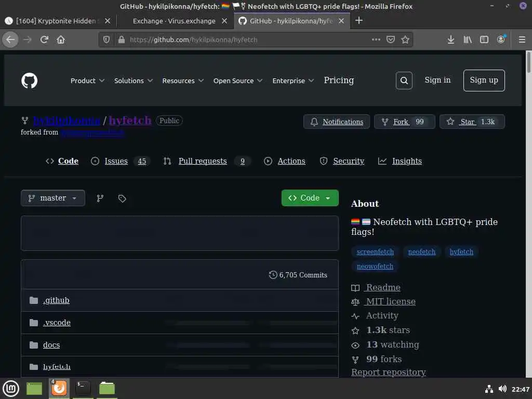This screenshot has width=532, height=399.
Task: Open the .github folder
Action: 56,300
